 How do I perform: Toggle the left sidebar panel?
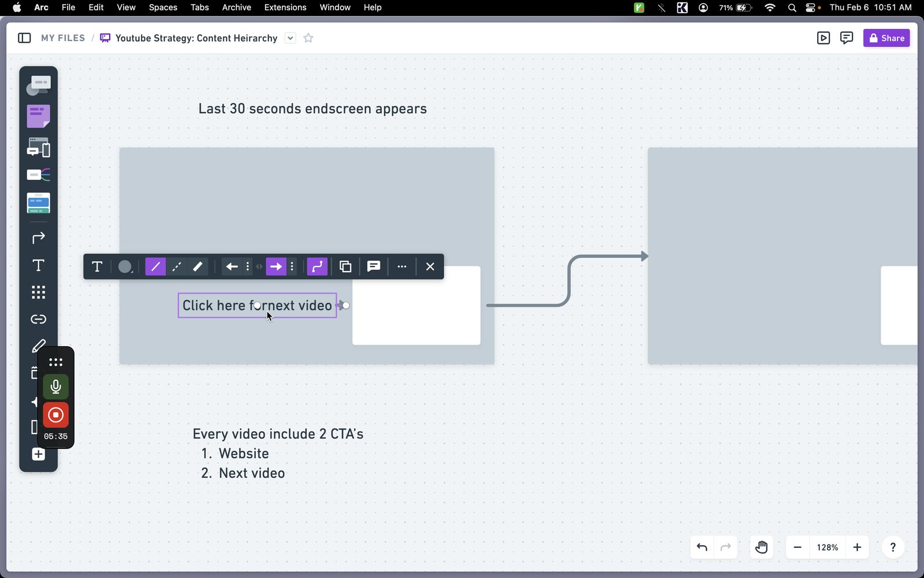[24, 38]
